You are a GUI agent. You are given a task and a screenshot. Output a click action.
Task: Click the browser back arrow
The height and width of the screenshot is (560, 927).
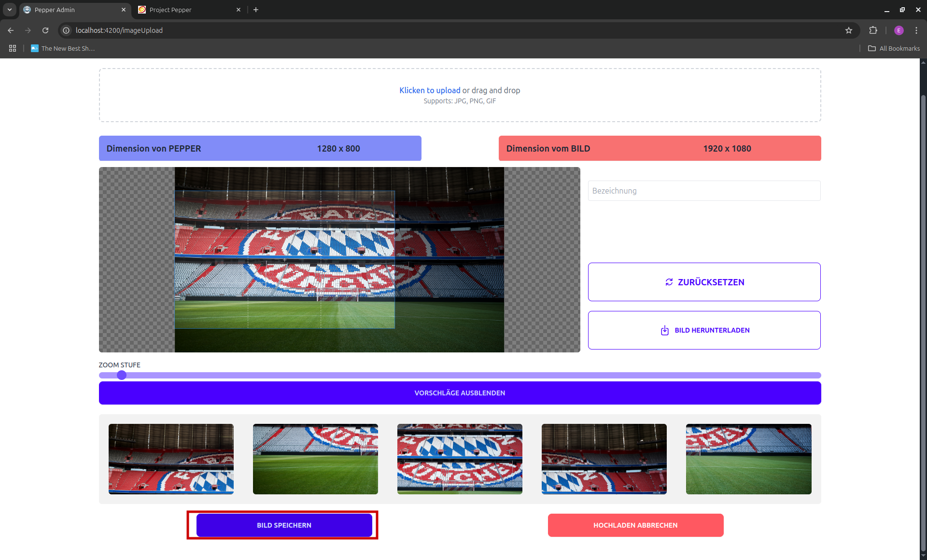tap(11, 30)
